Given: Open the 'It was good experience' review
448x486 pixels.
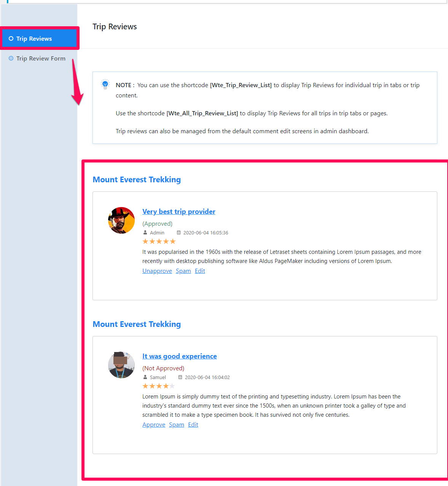Looking at the screenshot, I should point(180,356).
